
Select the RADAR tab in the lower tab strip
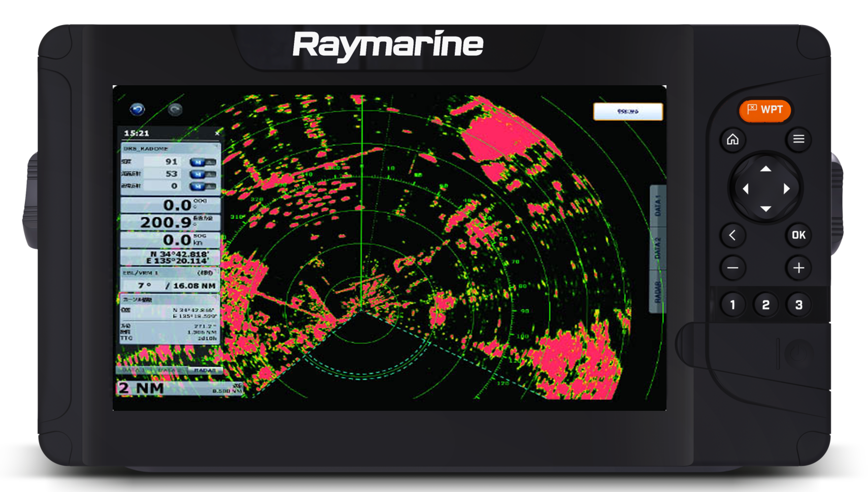coord(205,370)
